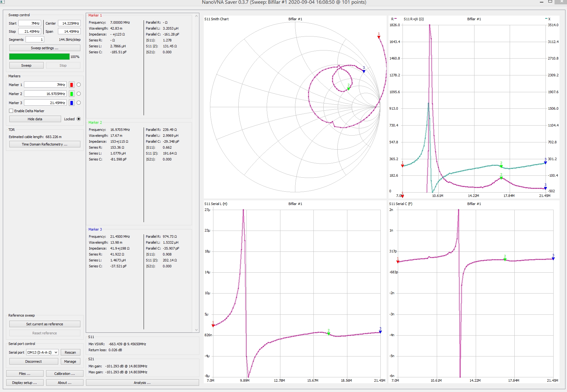Click the window minimize button
The image size is (567, 392).
(x=541, y=2)
